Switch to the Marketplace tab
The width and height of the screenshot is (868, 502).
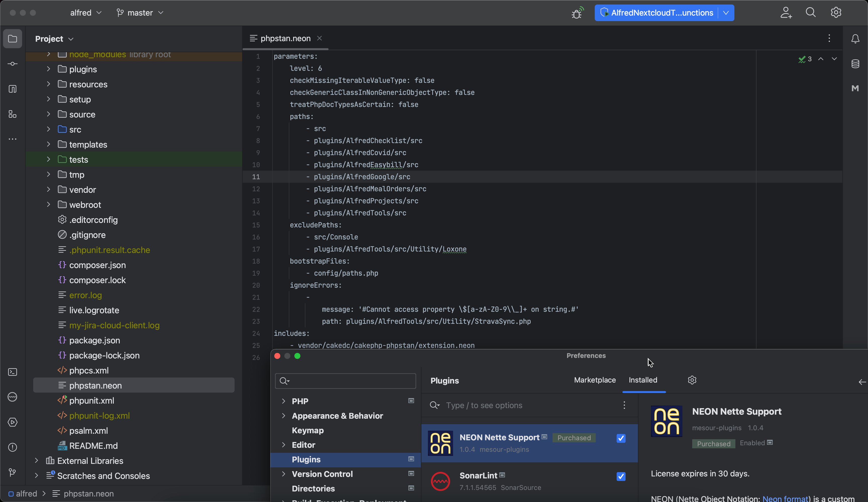point(595,380)
